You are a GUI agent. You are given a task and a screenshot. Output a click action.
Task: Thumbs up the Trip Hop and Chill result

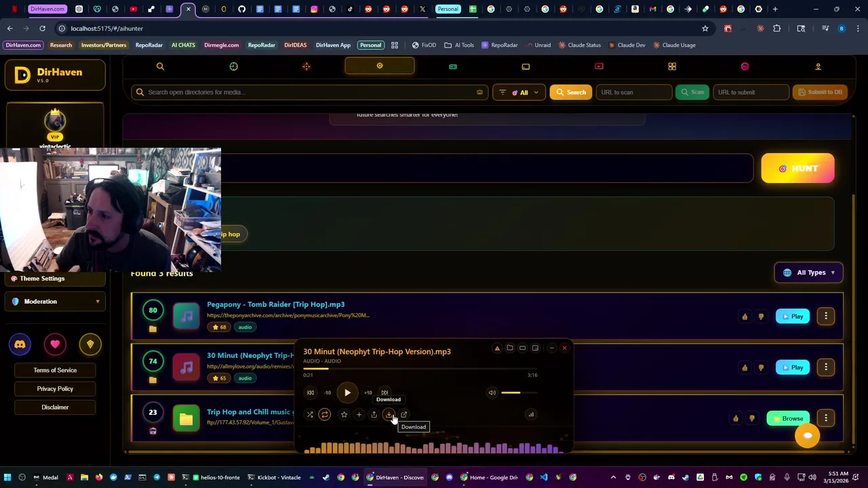[x=736, y=418]
